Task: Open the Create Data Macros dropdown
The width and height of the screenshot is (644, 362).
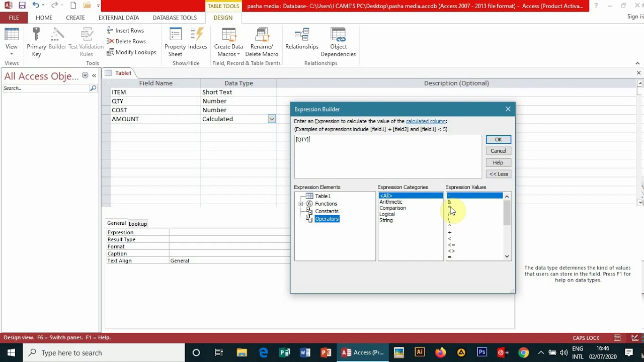Action: (x=228, y=42)
